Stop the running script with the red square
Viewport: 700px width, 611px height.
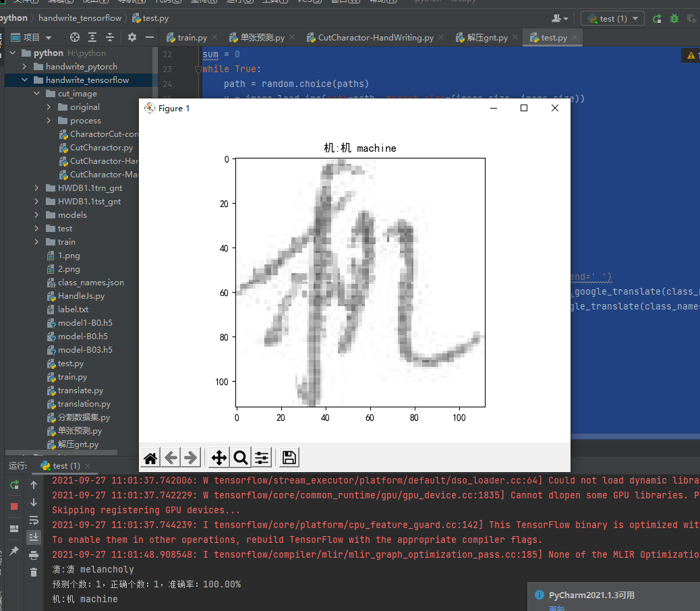tap(14, 505)
